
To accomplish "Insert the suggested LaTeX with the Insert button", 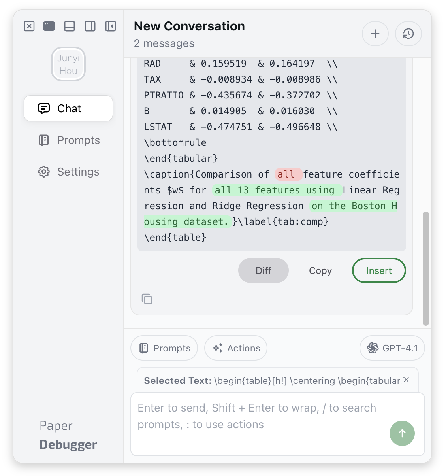I will 378,270.
